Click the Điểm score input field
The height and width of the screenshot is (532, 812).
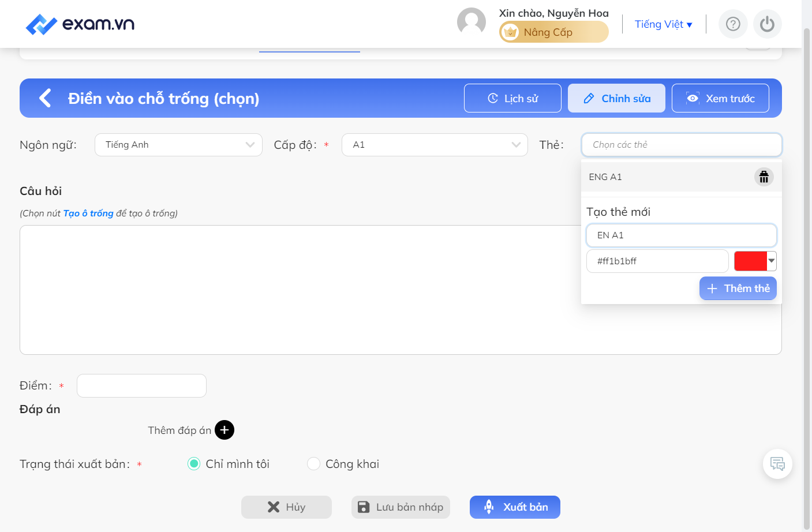141,385
